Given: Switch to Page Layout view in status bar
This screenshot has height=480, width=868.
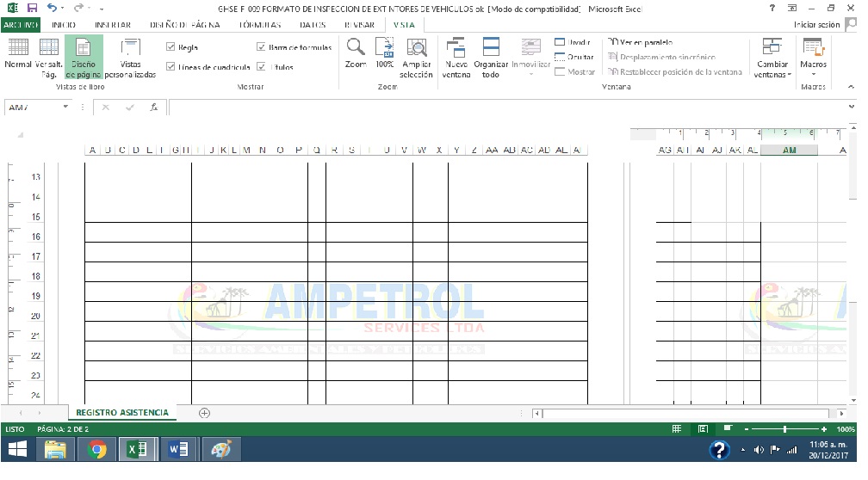Looking at the screenshot, I should (703, 429).
